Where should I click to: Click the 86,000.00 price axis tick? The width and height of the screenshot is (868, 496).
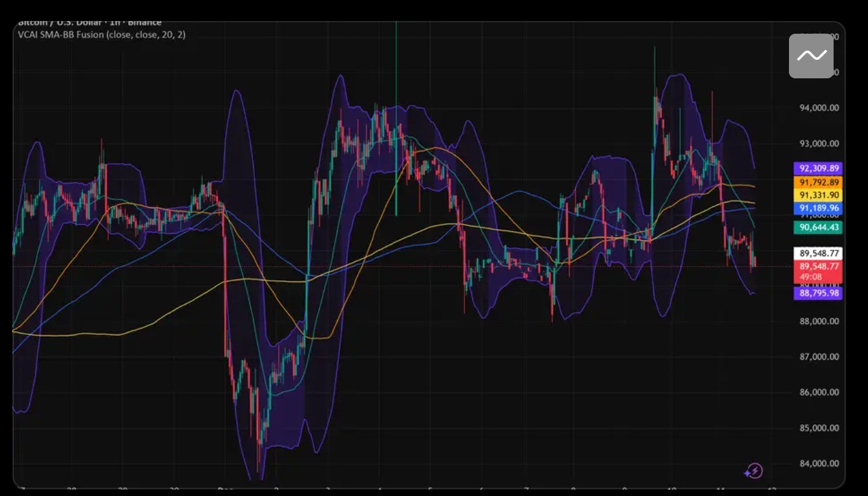[x=818, y=393]
